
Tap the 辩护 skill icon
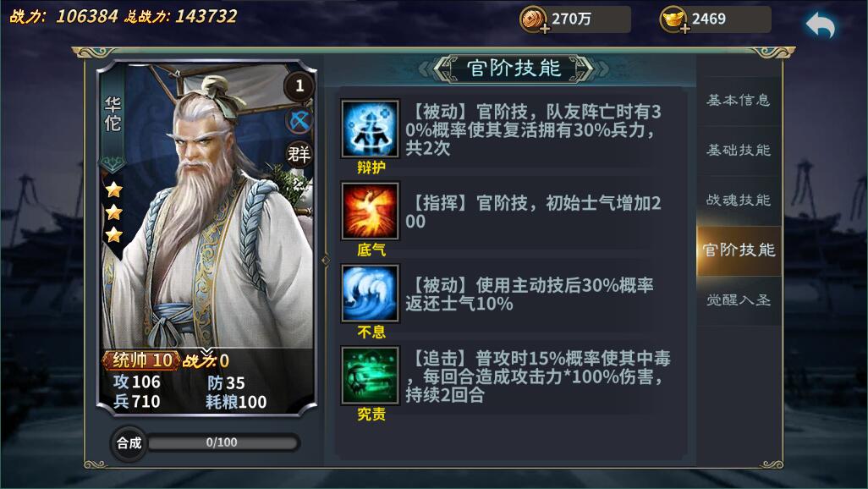tap(370, 129)
